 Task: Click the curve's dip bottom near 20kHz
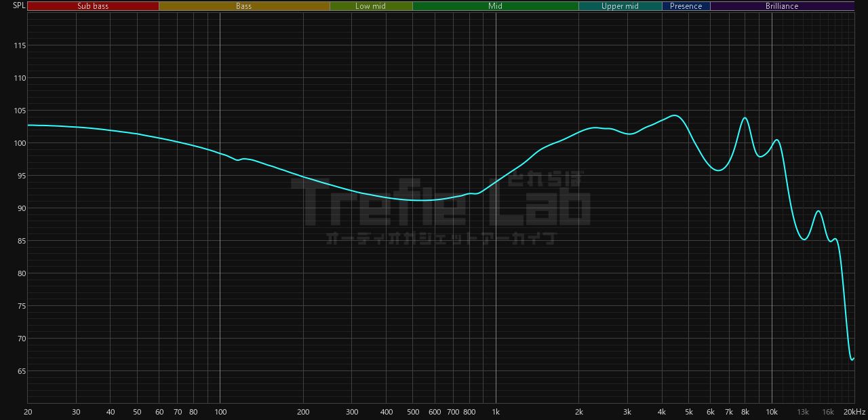[852, 360]
